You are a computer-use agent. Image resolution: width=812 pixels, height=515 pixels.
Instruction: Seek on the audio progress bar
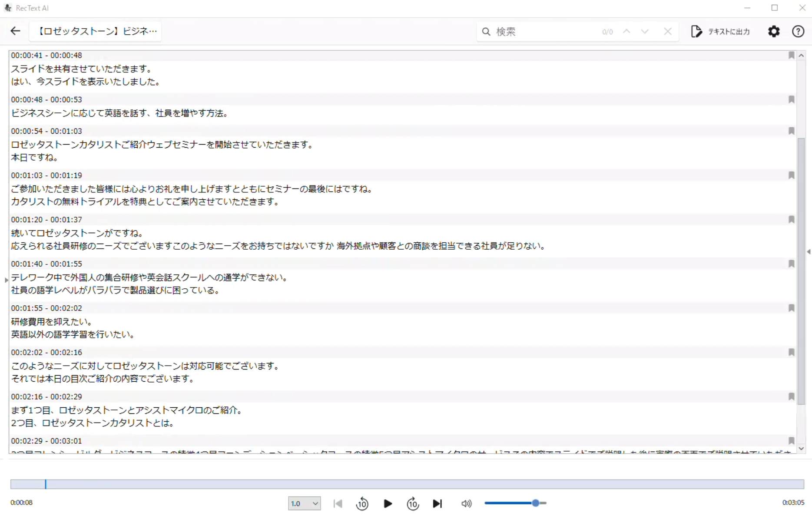(407, 484)
